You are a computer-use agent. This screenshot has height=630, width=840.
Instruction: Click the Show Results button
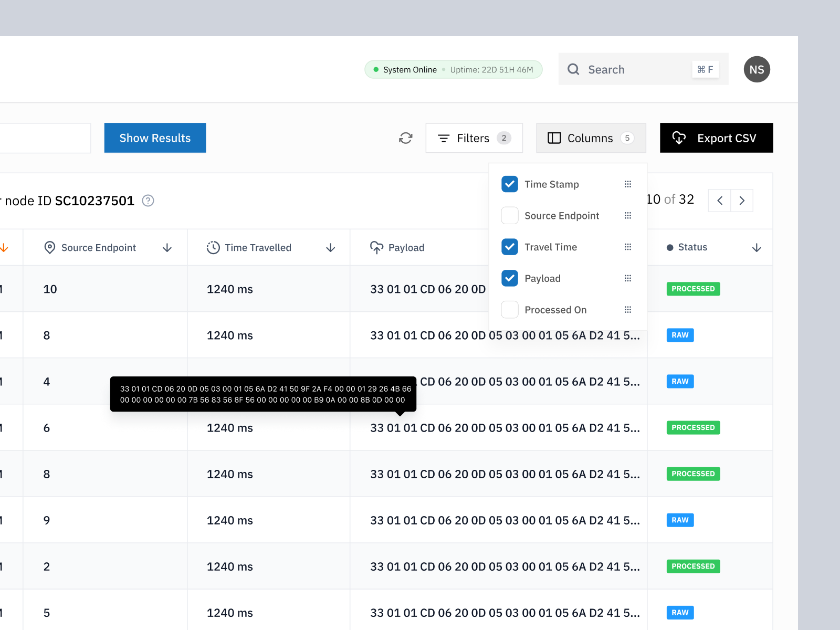click(x=155, y=138)
